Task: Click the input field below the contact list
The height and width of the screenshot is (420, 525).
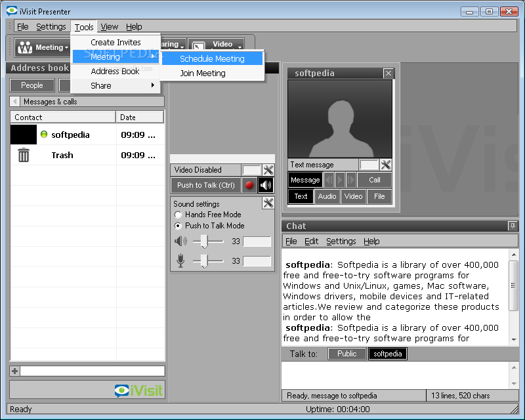Action: click(93, 371)
